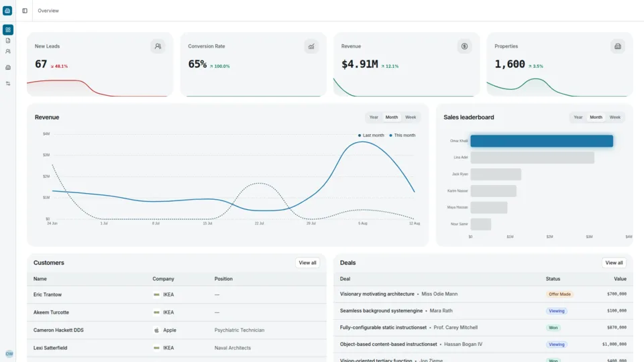This screenshot has height=362, width=644.
Task: Click the $4.91M revenue value
Action: pos(360,64)
